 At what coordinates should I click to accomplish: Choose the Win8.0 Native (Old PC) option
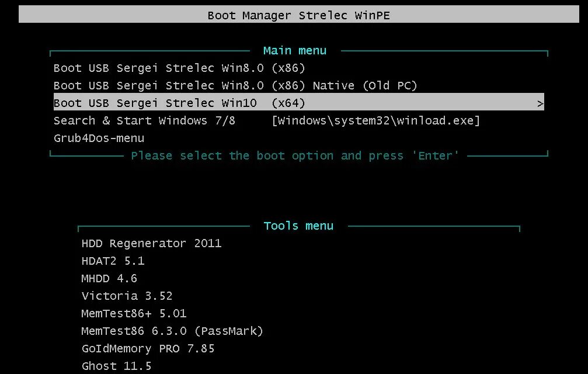pyautogui.click(x=235, y=85)
